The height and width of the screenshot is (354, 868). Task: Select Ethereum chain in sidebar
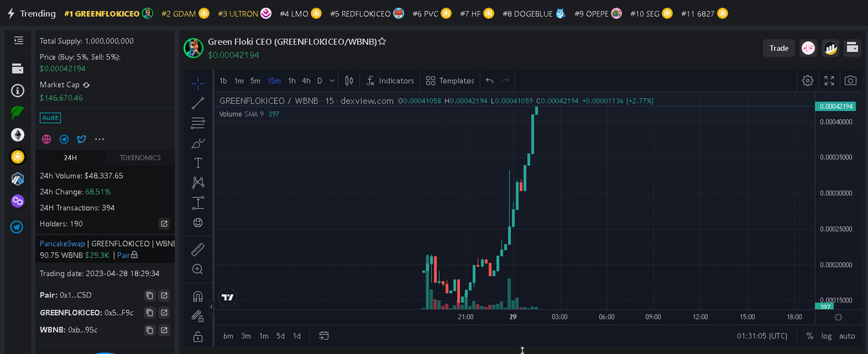[x=17, y=134]
